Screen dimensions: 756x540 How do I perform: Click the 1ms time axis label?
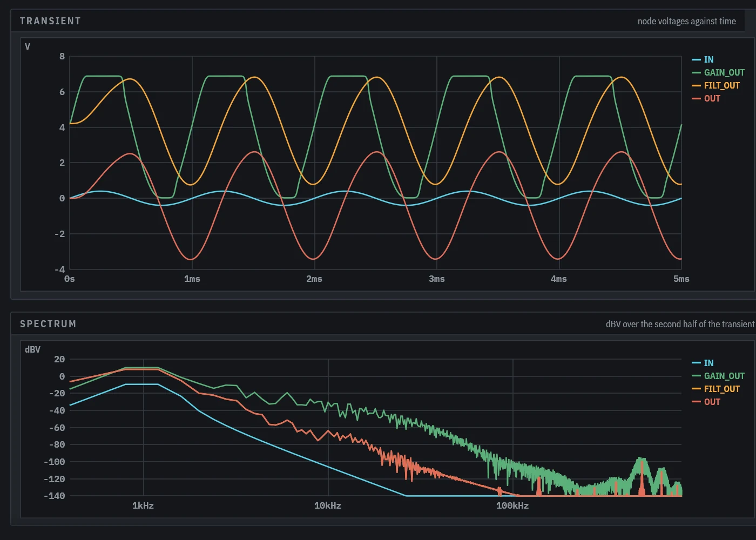click(192, 279)
